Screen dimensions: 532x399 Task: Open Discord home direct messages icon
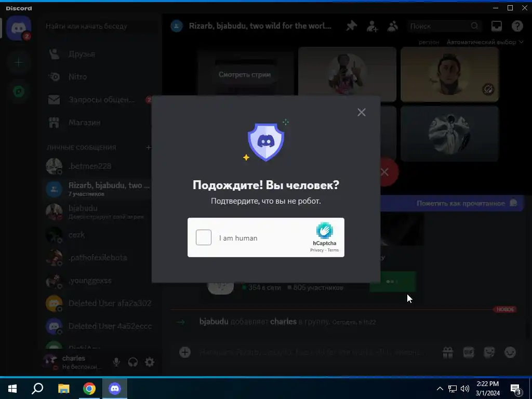19,28
